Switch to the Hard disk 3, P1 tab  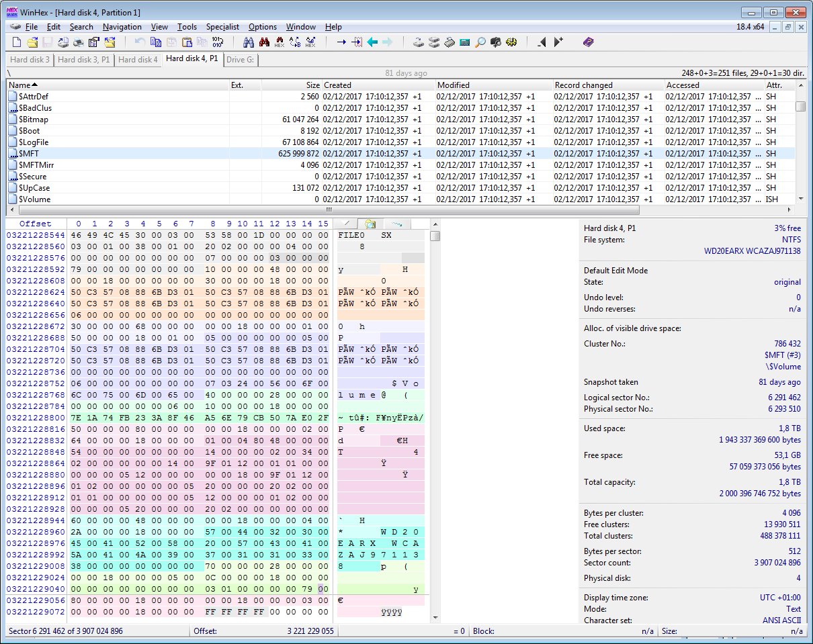pos(84,60)
